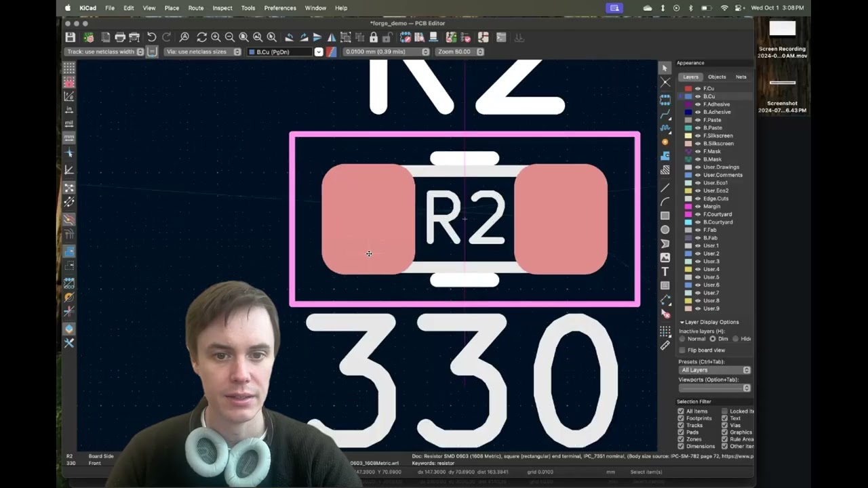
Task: Switch units to mils button
Action: pyautogui.click(x=69, y=123)
